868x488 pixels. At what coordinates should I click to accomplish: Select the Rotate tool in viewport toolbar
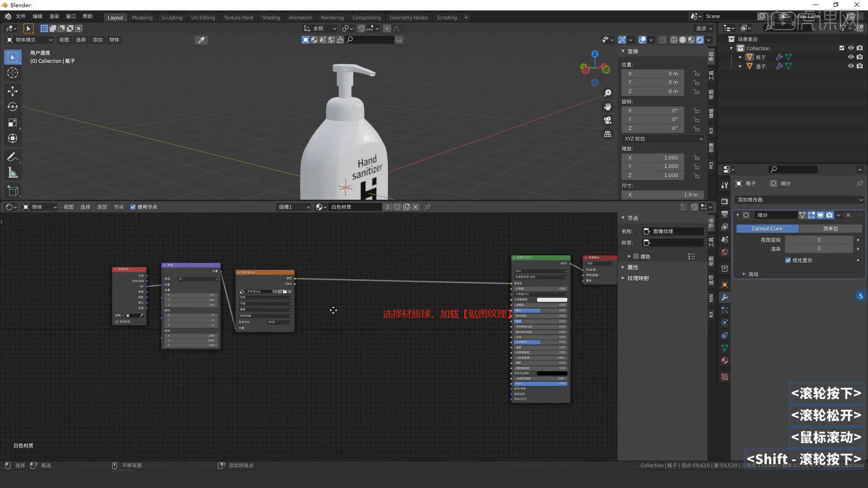click(13, 107)
